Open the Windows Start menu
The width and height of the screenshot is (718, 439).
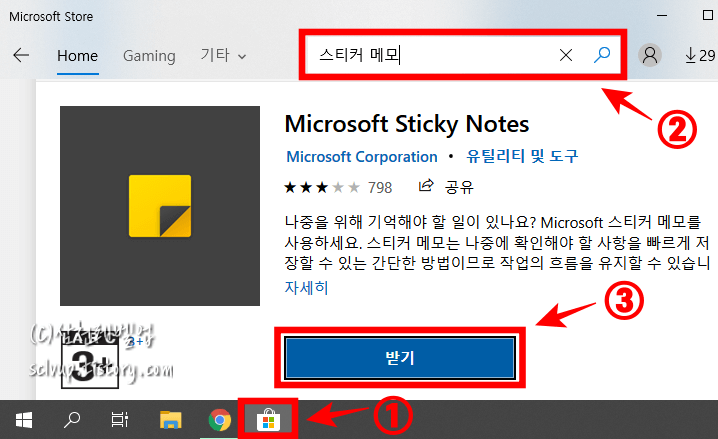(x=24, y=420)
